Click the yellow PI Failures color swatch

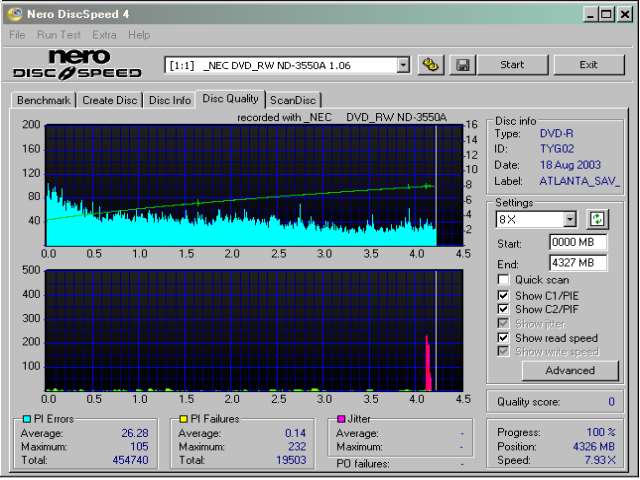[183, 419]
